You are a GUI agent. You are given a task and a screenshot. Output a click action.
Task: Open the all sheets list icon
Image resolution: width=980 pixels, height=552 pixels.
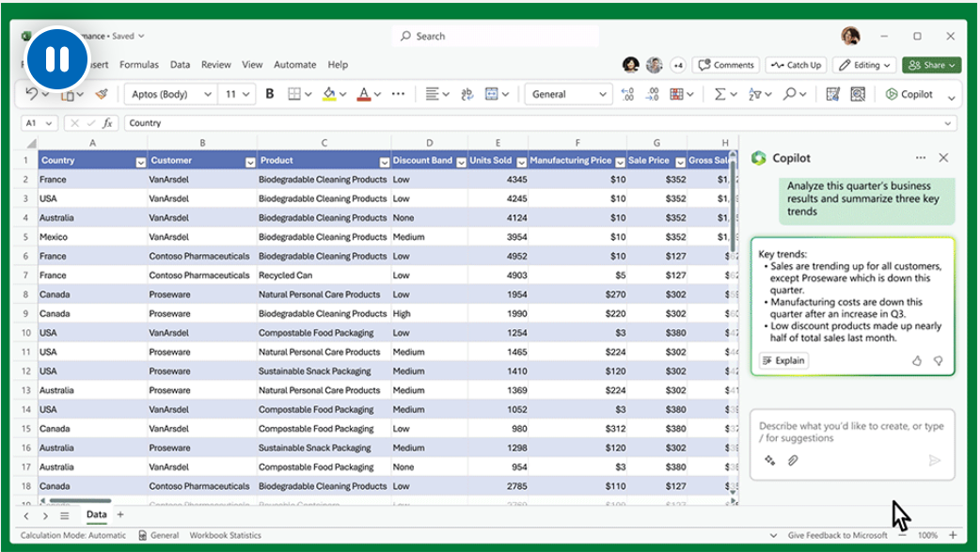tap(64, 515)
